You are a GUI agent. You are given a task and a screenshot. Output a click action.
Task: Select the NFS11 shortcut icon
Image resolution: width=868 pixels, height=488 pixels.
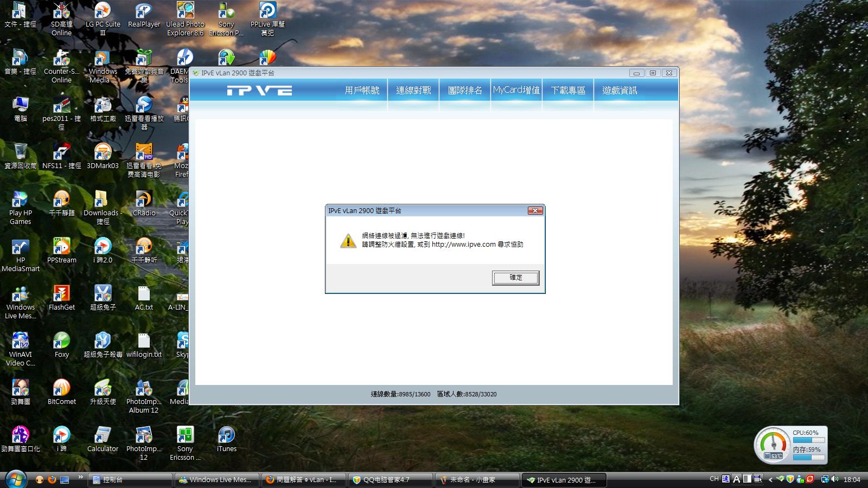pos(61,156)
